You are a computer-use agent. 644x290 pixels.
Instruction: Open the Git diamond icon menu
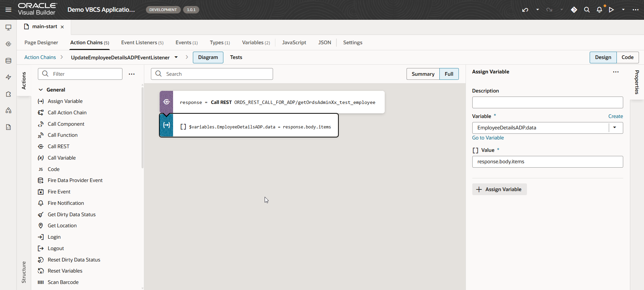(x=574, y=10)
